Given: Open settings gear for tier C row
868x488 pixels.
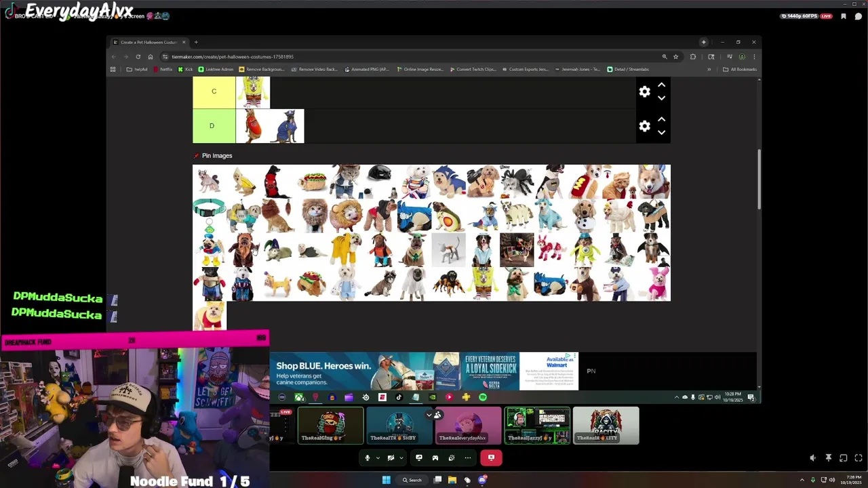Looking at the screenshot, I should point(644,91).
